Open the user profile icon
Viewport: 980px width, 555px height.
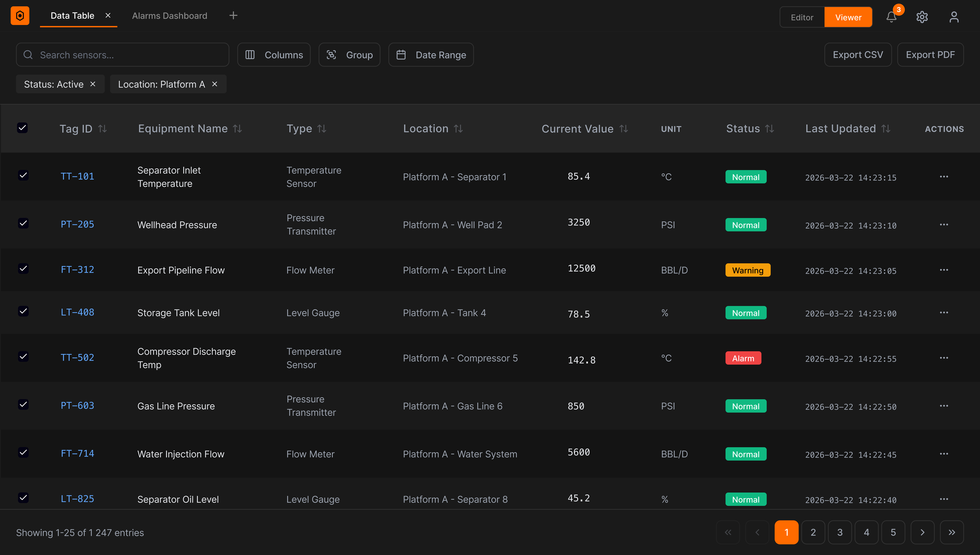(x=954, y=17)
